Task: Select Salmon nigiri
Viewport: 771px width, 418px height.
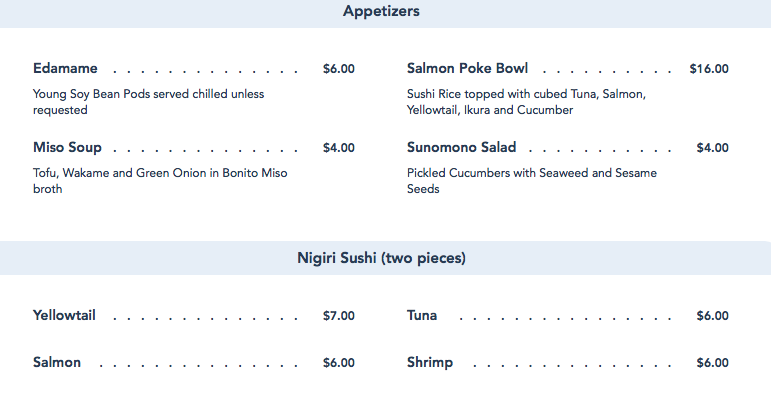Action: [x=57, y=362]
